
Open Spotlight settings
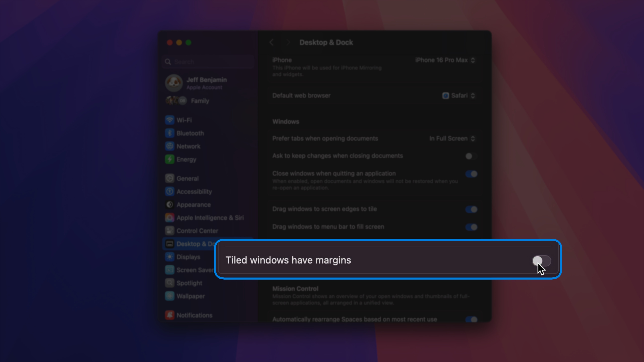tap(189, 283)
